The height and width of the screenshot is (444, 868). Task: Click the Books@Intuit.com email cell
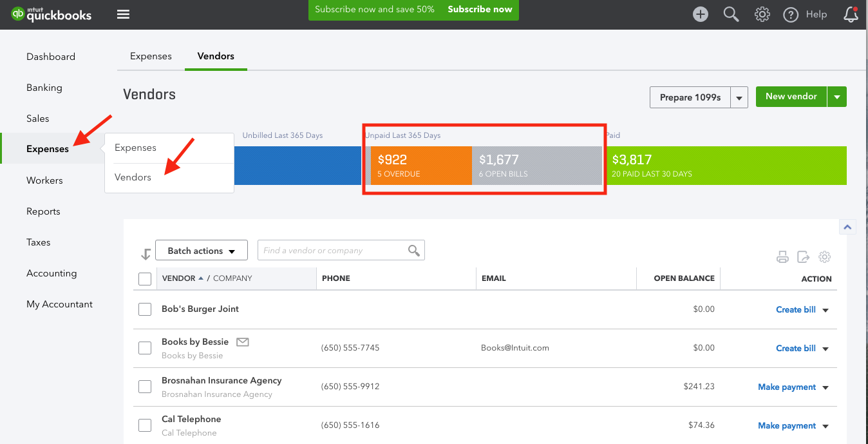pos(515,348)
